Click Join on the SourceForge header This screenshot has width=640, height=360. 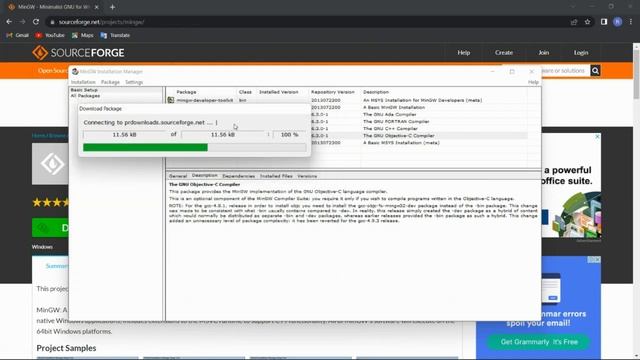point(543,53)
